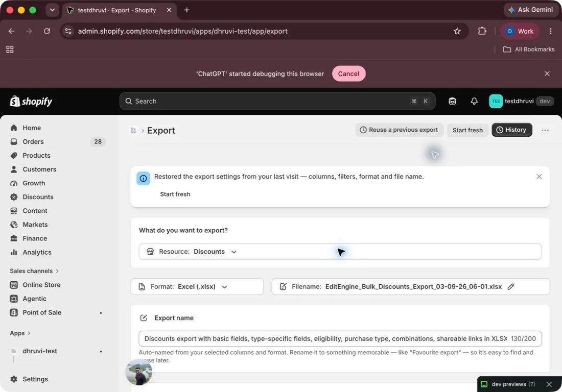Expand the Apps section
This screenshot has height=392, width=562.
[x=20, y=333]
